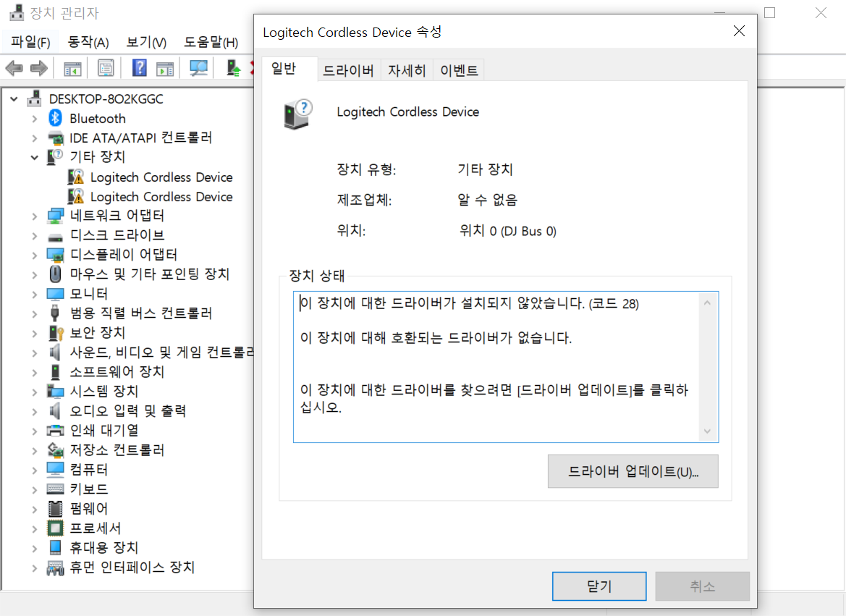Screen dimensions: 846x616
Task: Click the blue Help question-mark toolbar icon
Action: pyautogui.click(x=139, y=68)
